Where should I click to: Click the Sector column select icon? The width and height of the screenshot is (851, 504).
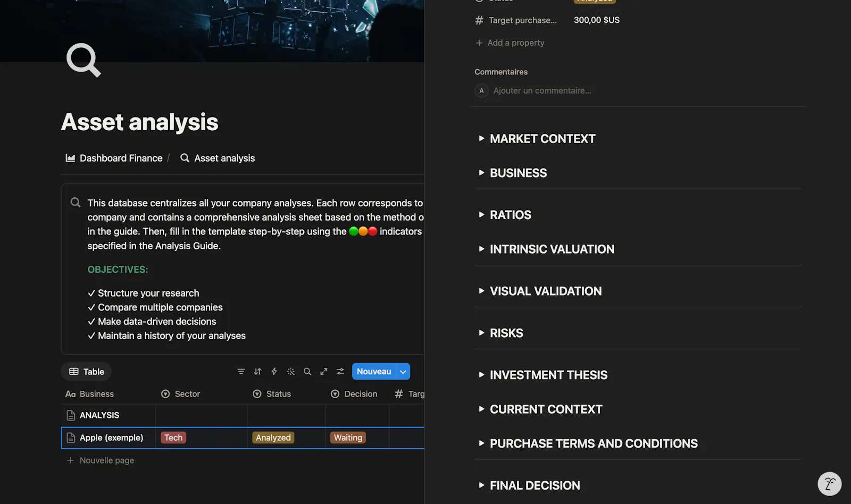[x=165, y=394]
